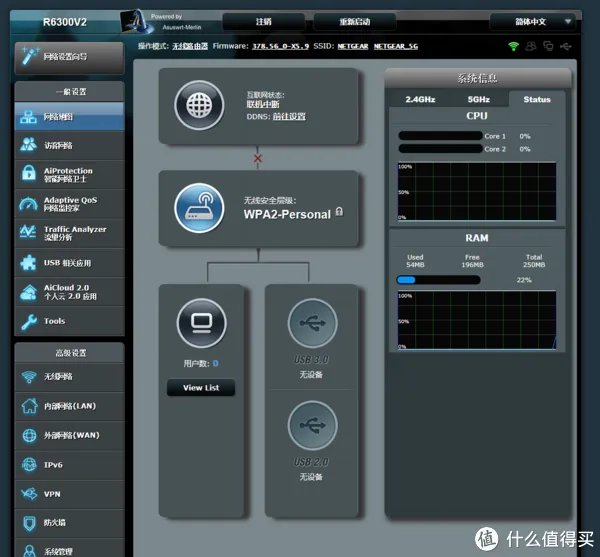
Task: Click the View List button
Action: [201, 388]
